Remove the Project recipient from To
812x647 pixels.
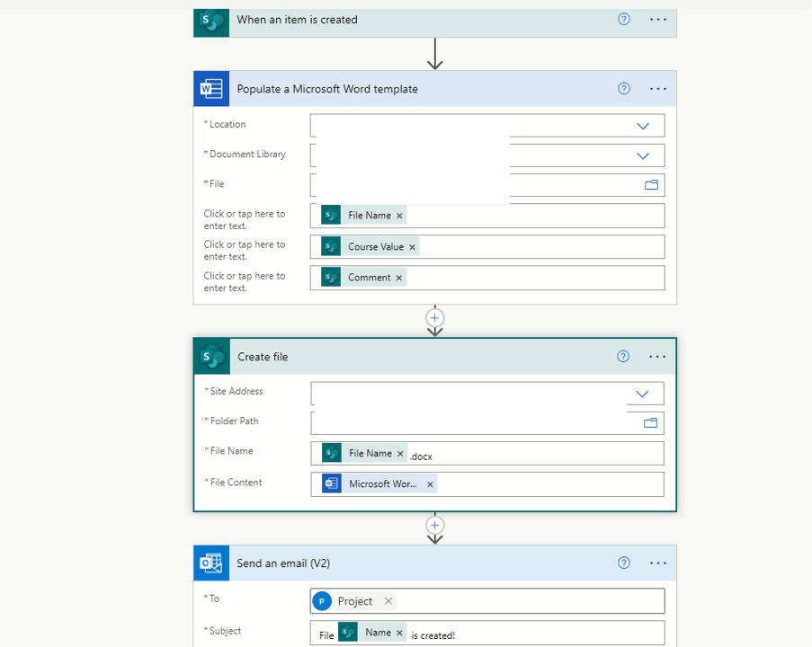[x=388, y=601]
